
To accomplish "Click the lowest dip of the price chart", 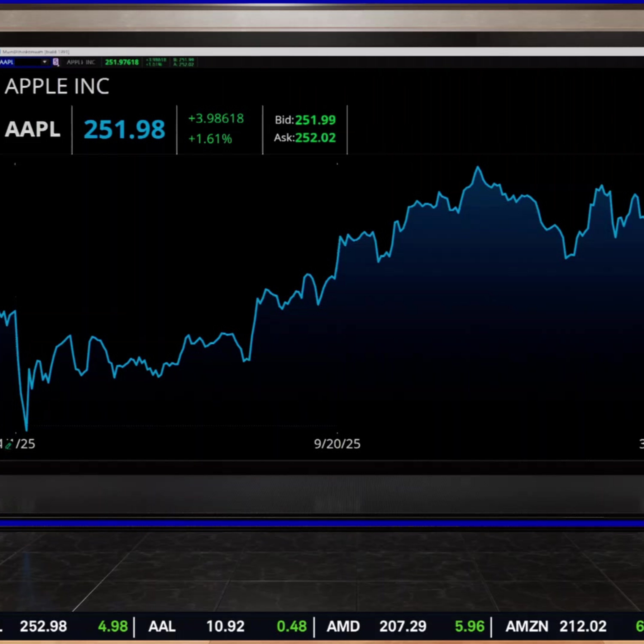I will point(26,429).
